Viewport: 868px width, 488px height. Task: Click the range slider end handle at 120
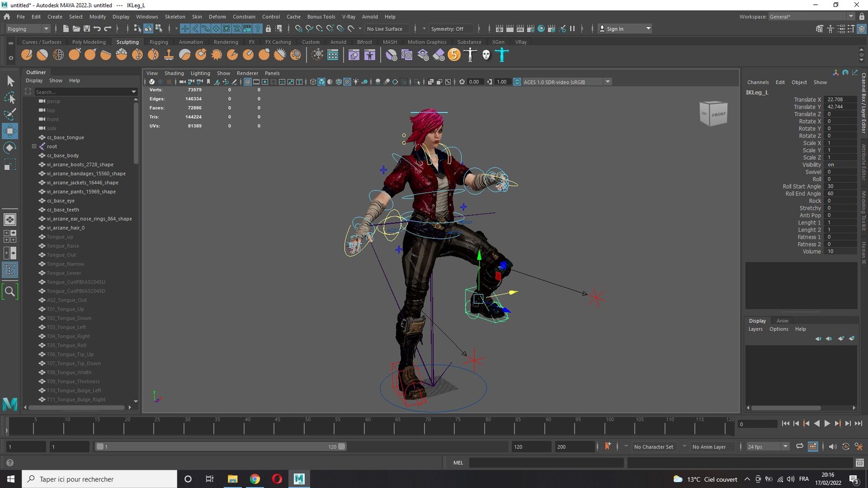coord(342,447)
